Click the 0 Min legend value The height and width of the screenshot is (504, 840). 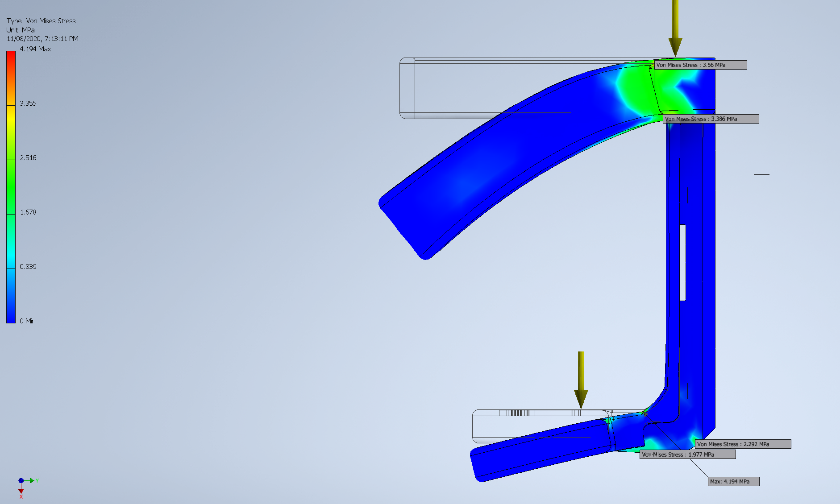tap(28, 321)
